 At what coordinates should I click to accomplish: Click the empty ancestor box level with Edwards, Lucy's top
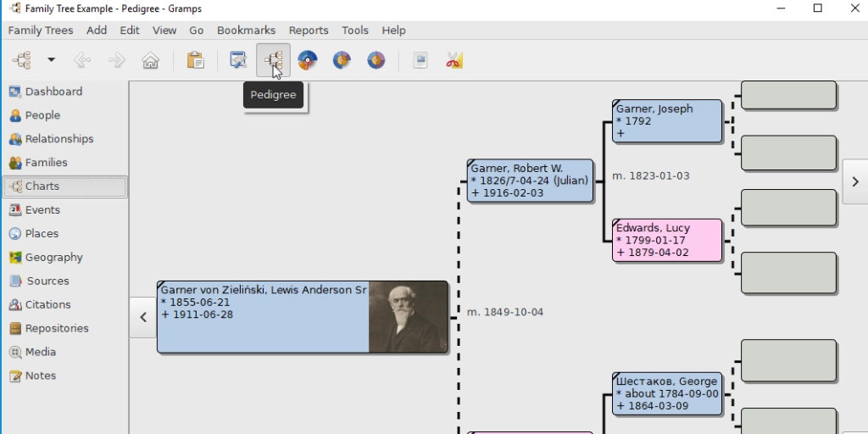click(x=788, y=208)
